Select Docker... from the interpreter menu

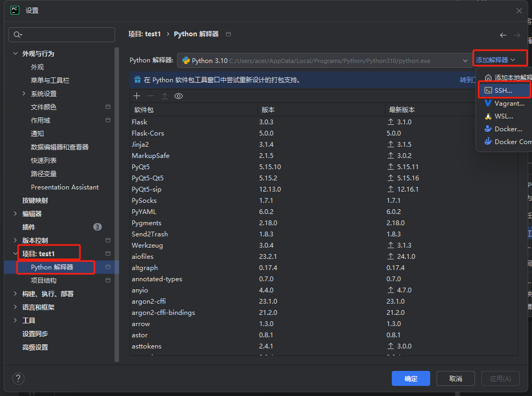504,129
